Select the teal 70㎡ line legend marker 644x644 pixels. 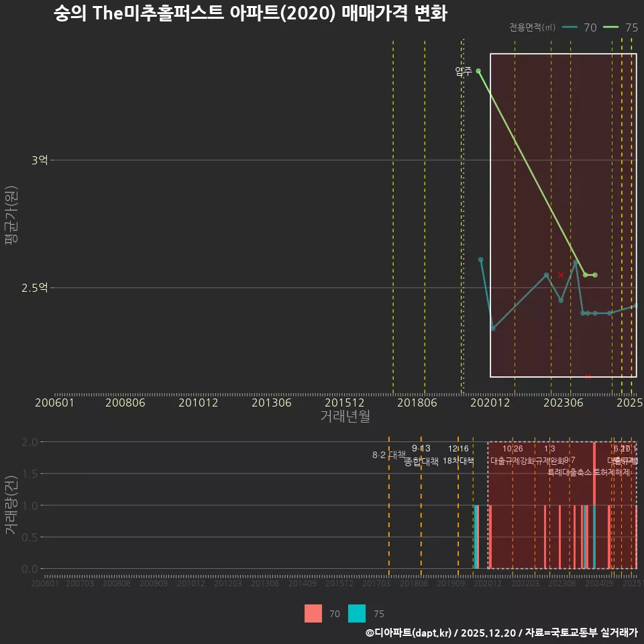[570, 28]
